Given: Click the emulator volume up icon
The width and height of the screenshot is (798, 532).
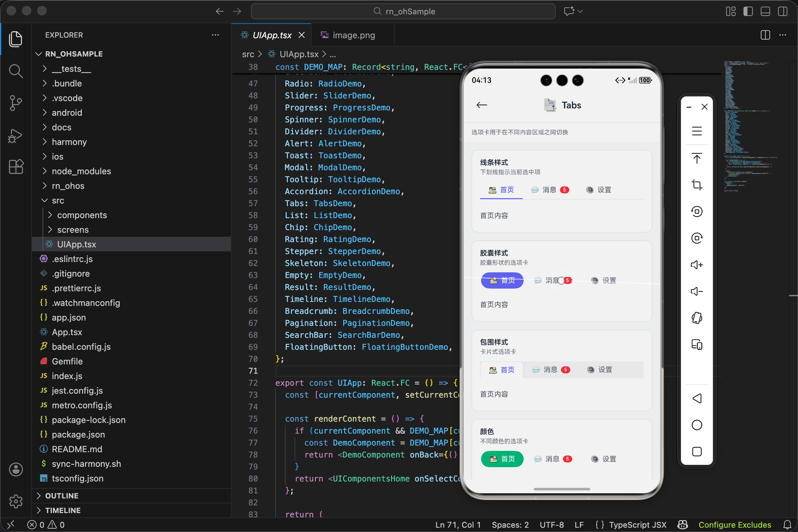Looking at the screenshot, I should 697,265.
